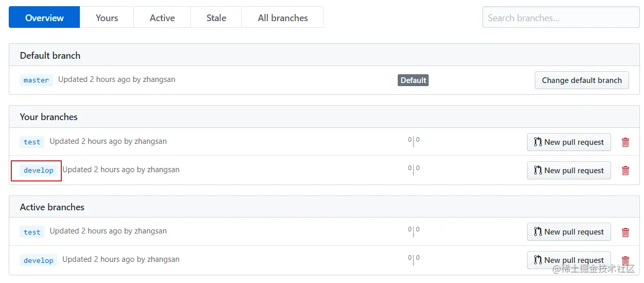
Task: Open the master branch link
Action: pos(37,80)
